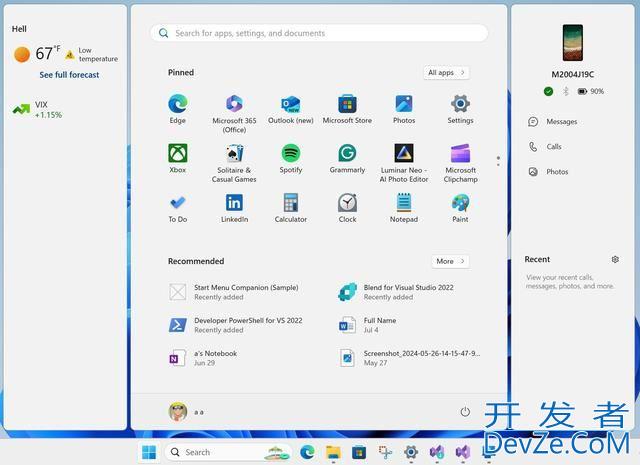
Task: Expand More recommended items
Action: pyautogui.click(x=450, y=261)
